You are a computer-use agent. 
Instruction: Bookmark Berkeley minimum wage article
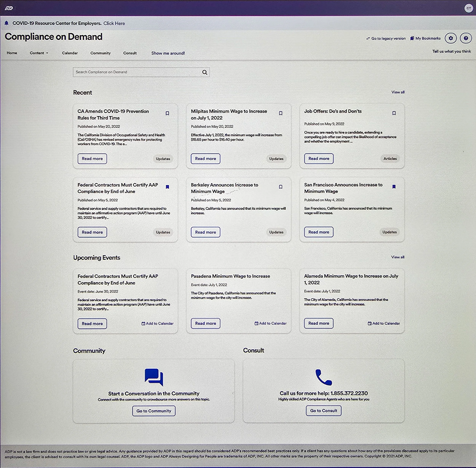point(281,187)
